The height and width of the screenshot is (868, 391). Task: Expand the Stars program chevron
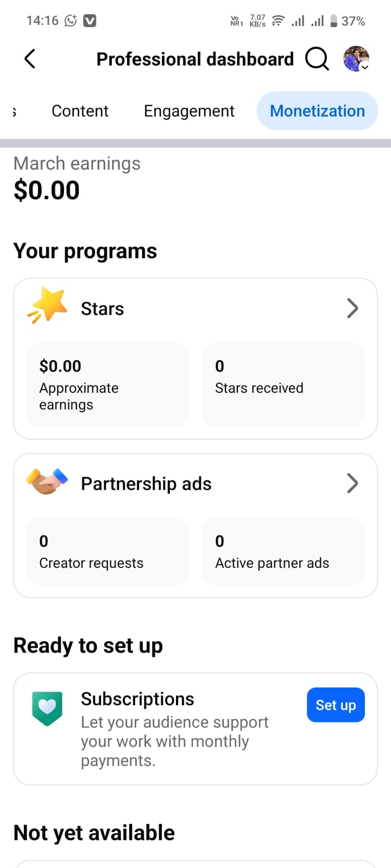coord(352,308)
